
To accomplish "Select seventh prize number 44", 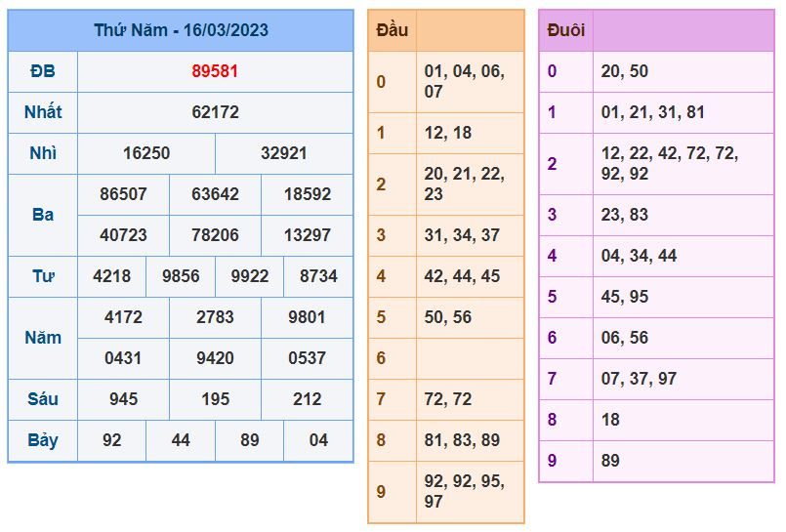I will tap(181, 440).
